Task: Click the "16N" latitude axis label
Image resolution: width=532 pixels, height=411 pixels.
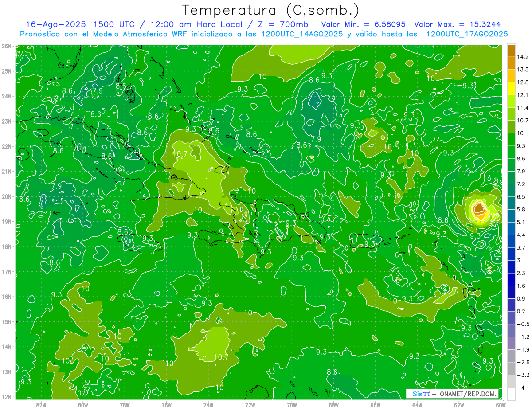Action: [x=6, y=297]
